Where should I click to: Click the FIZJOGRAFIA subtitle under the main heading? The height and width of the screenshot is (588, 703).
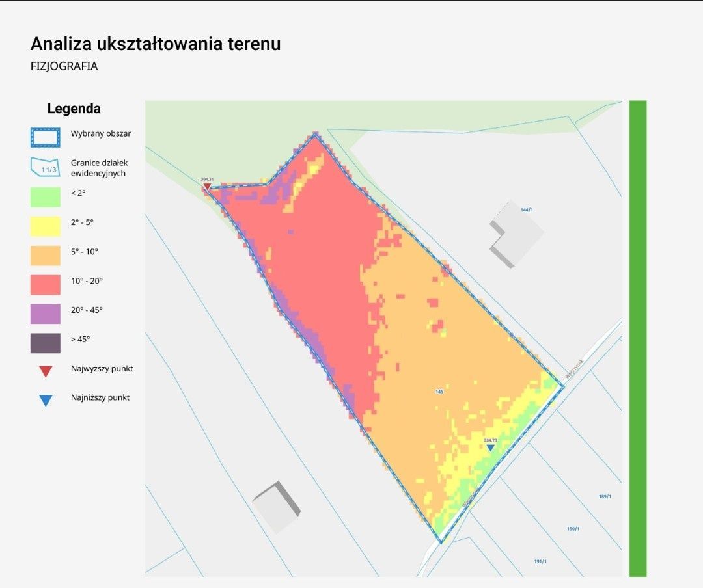pyautogui.click(x=63, y=66)
